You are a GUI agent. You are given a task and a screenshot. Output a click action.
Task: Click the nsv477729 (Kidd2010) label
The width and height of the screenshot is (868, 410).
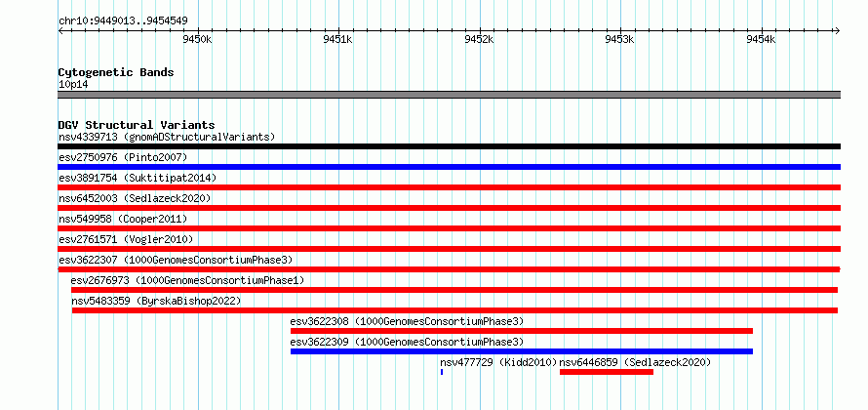[498, 362]
